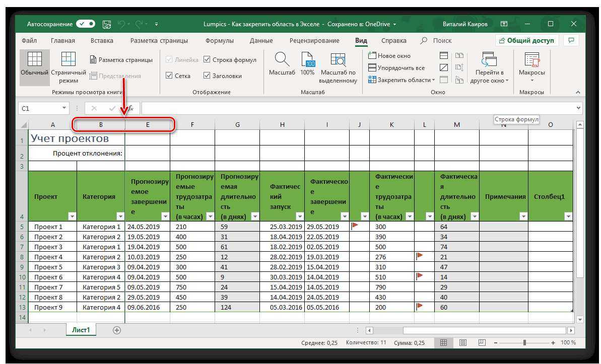Click the red flag in row Проект 6
601x364 pixels.
[420, 275]
